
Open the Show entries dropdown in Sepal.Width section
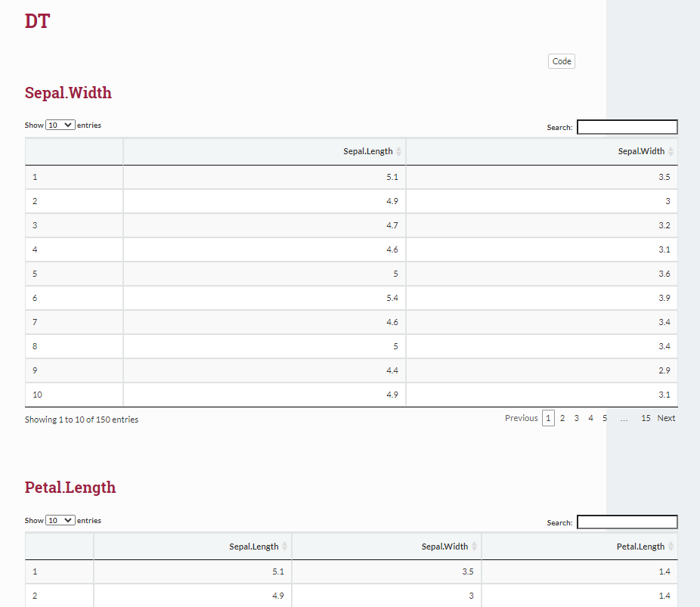[x=60, y=125]
